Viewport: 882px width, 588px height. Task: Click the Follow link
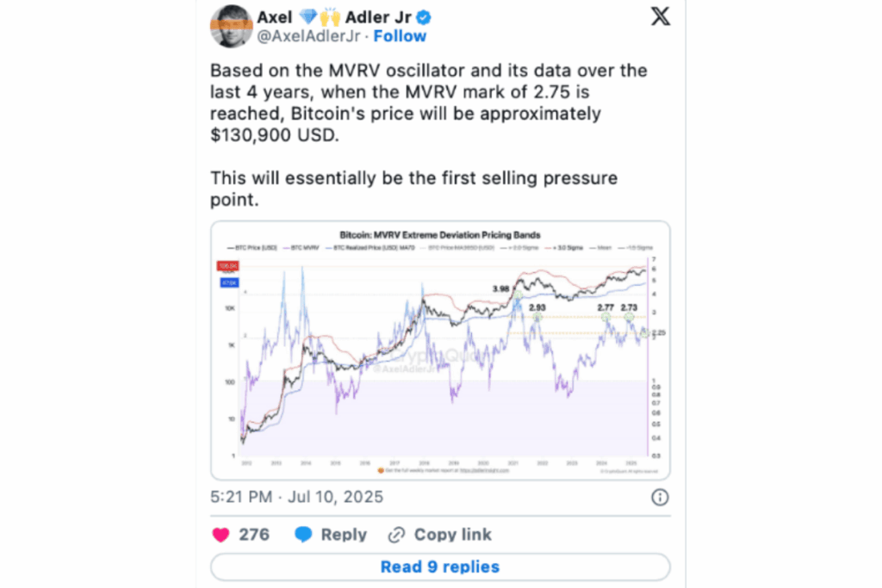pyautogui.click(x=400, y=36)
